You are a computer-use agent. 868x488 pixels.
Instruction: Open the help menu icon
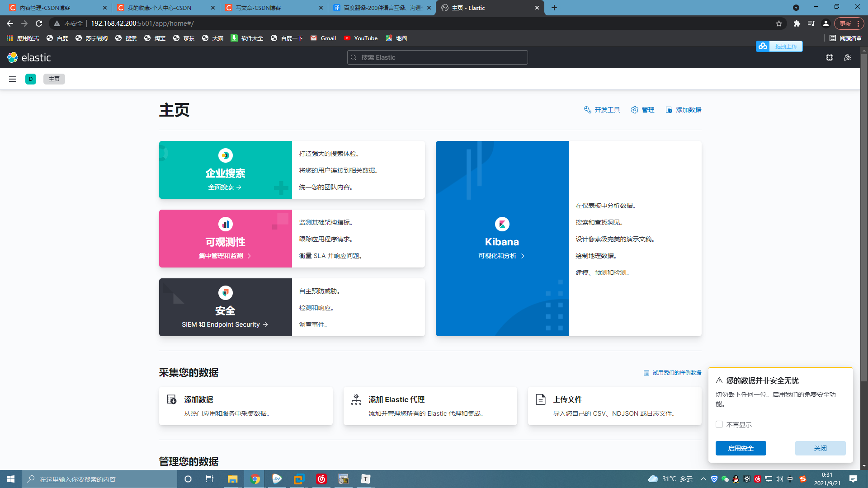point(829,57)
